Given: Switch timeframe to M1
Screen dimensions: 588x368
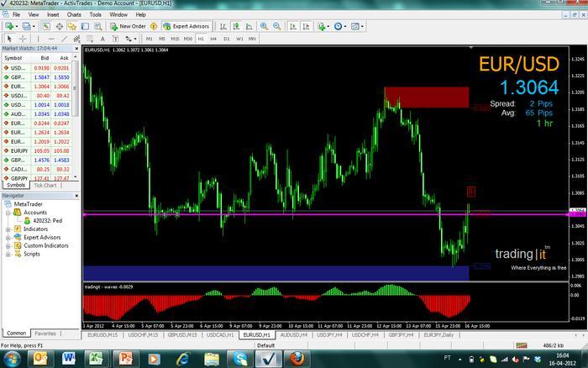Looking at the screenshot, I should 150,39.
